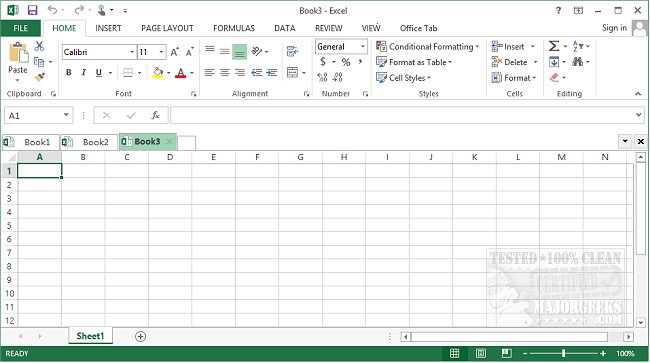The image size is (650, 363).
Task: Apply comma style
Action: click(x=360, y=62)
